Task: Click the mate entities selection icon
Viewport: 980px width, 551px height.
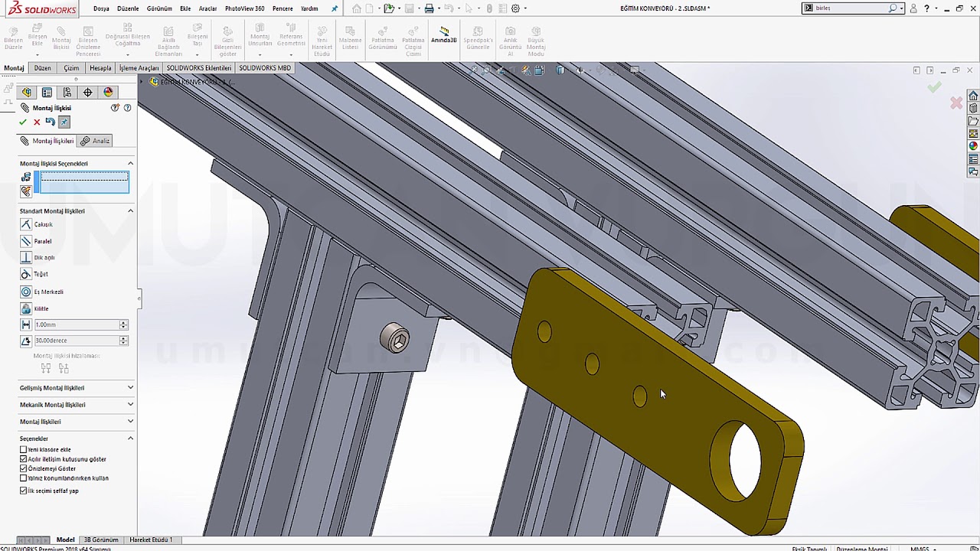Action: click(x=27, y=177)
